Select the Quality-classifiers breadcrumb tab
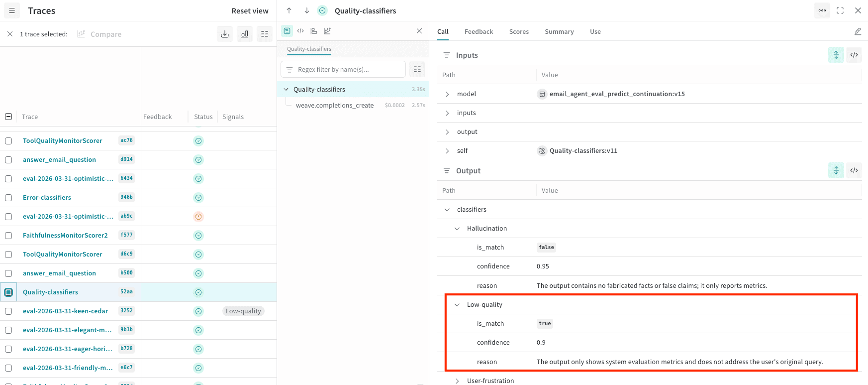This screenshot has width=868, height=385. pos(309,49)
